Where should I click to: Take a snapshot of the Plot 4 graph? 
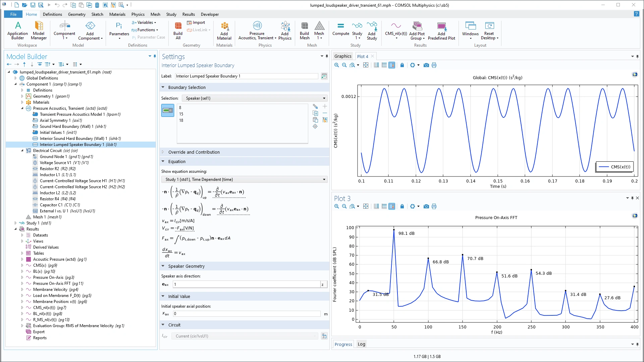coord(426,65)
